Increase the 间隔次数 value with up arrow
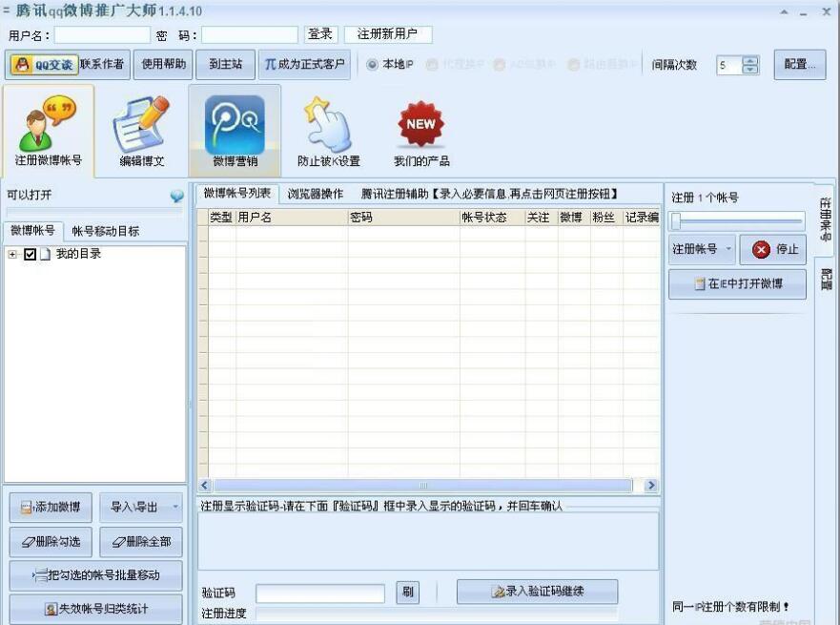840x625 pixels. (750, 60)
